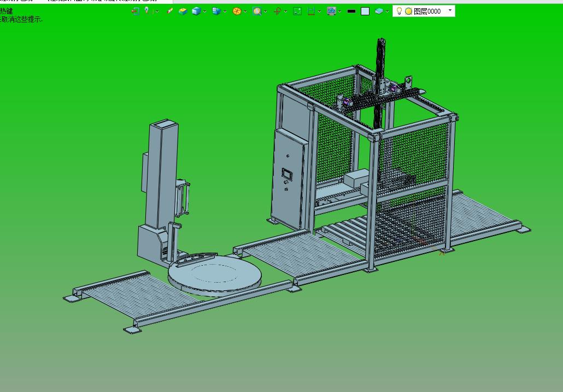Click the light blue fill color swatch
Image resolution: width=563 pixels, height=392 pixels.
365,11
